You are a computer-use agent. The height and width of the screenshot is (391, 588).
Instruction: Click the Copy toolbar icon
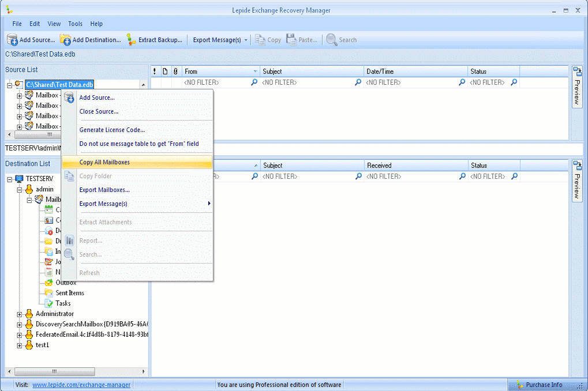click(x=260, y=39)
